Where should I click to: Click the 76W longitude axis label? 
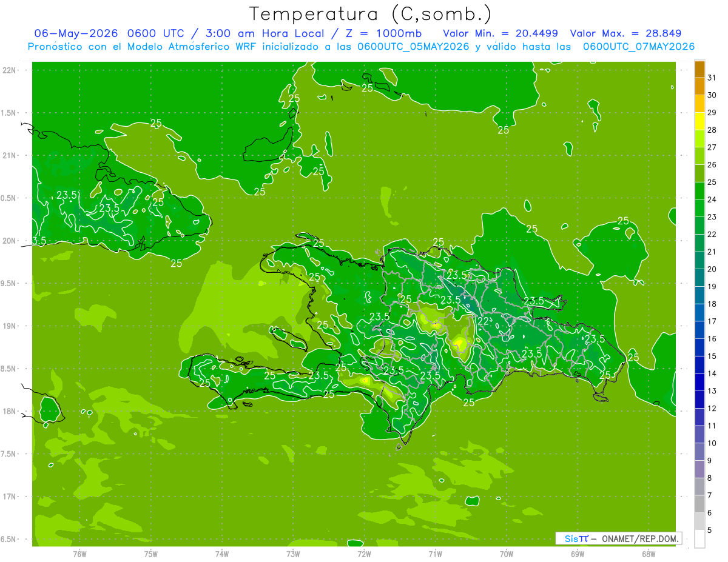coord(79,554)
